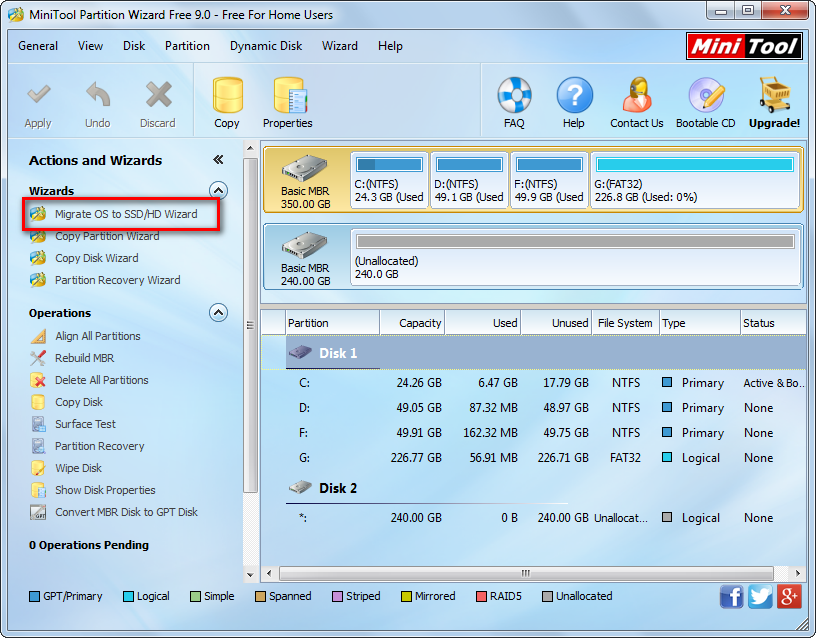The height and width of the screenshot is (638, 816).
Task: Select the Unallocated 240.0 GB block
Action: tap(576, 257)
